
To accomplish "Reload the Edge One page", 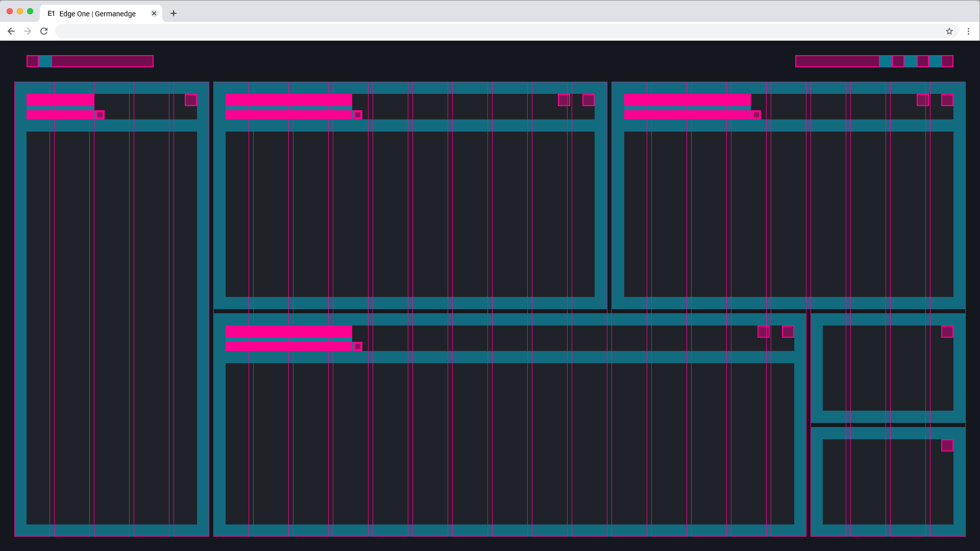I will (44, 31).
